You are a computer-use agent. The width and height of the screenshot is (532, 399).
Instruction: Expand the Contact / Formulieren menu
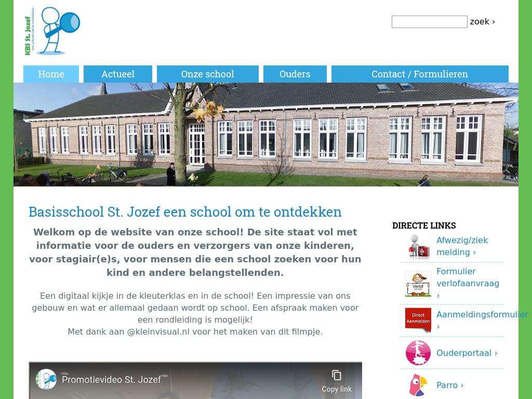[420, 74]
